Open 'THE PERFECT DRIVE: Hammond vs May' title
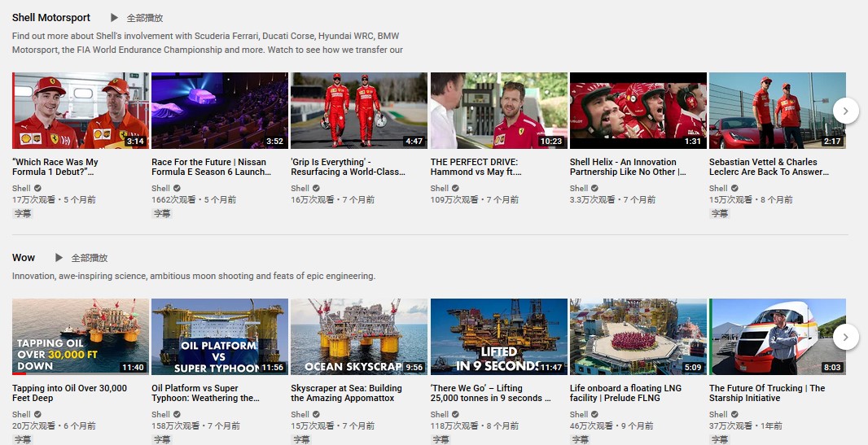868x445 pixels. [476, 167]
